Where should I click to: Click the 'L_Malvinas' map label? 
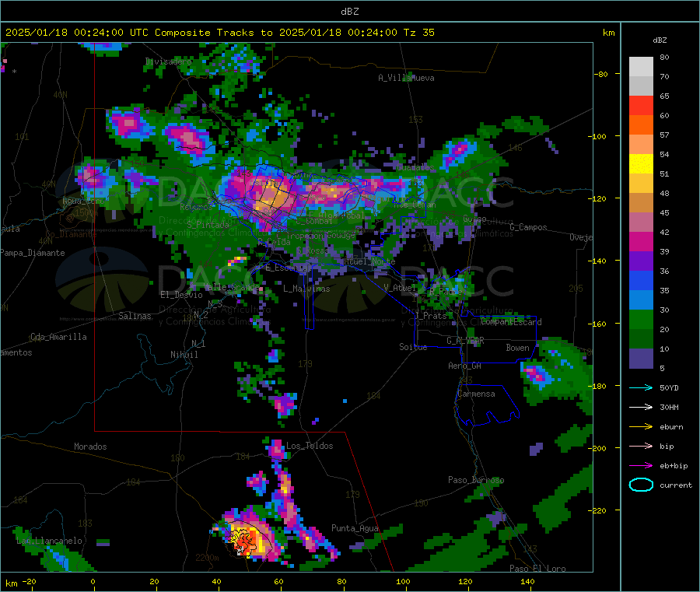pyautogui.click(x=306, y=289)
